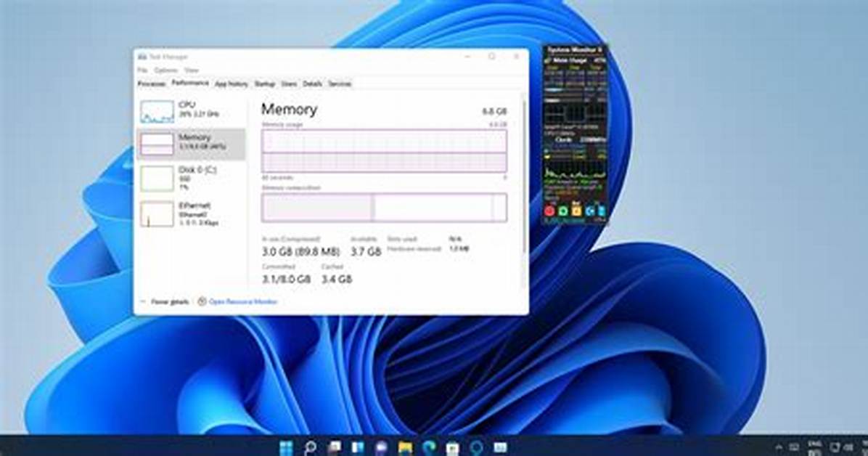Viewport: 868px width, 456px height.
Task: Open Microsoft Store from the taskbar
Action: tap(453, 447)
